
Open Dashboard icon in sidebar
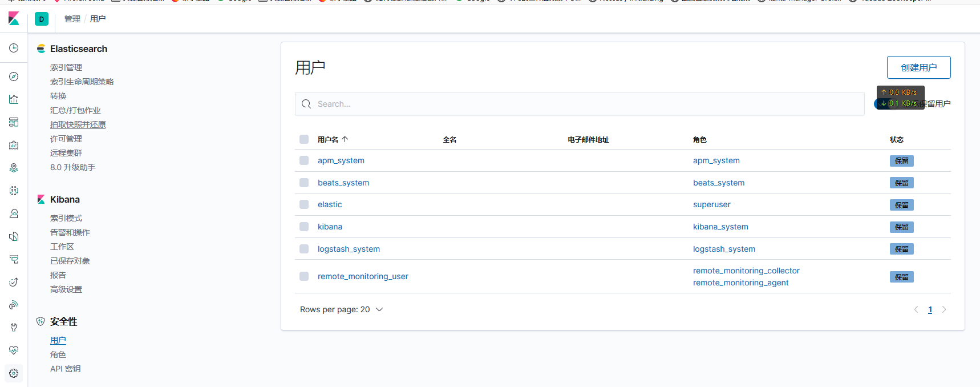click(x=14, y=122)
